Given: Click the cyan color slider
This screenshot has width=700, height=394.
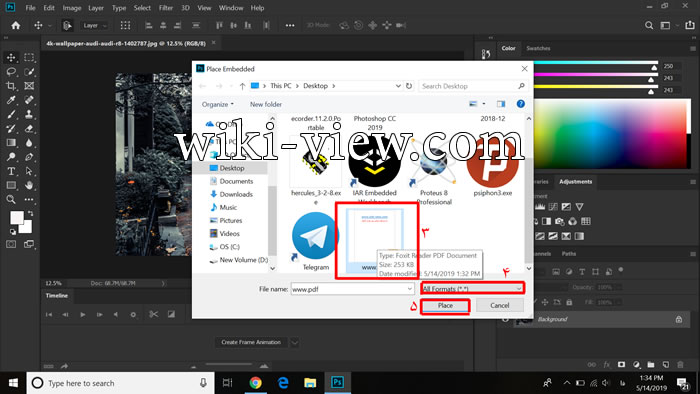Looking at the screenshot, I should [596, 63].
